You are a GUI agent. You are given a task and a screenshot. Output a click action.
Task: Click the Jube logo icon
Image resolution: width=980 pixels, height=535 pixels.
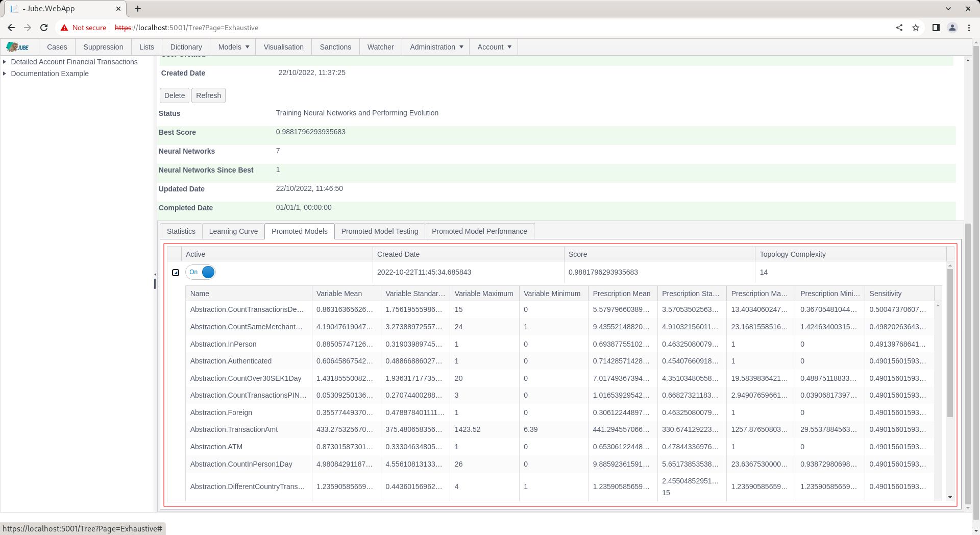click(18, 47)
